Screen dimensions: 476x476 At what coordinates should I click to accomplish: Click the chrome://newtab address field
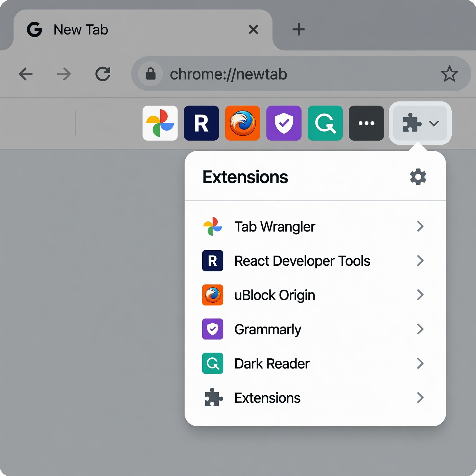[301, 74]
